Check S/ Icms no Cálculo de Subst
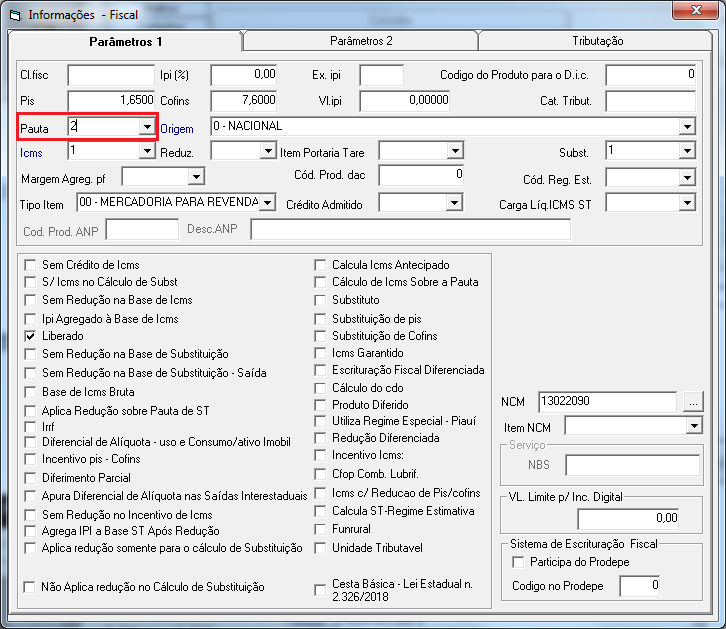 [x=31, y=282]
